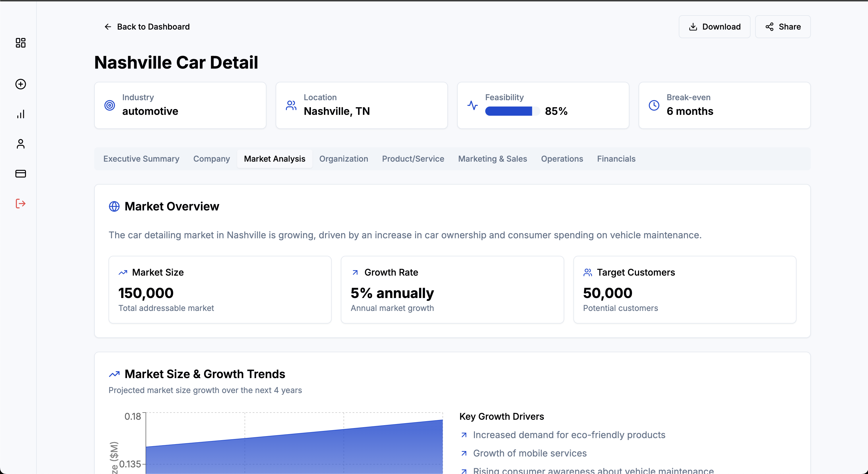Open the Financials tab
This screenshot has height=474, width=868.
616,159
